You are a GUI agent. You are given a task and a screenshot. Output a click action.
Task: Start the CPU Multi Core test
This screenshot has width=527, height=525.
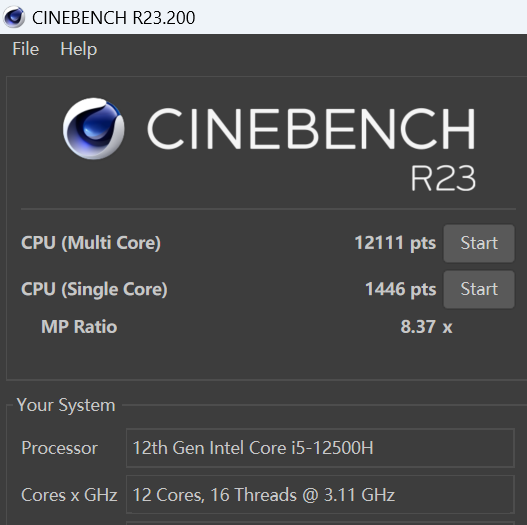479,243
